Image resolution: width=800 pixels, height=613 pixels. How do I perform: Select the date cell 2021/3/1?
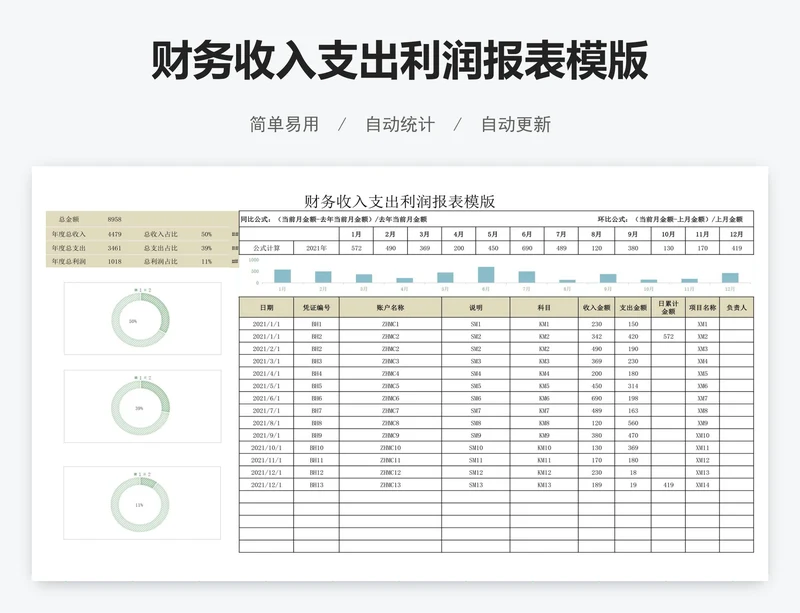(x=266, y=361)
